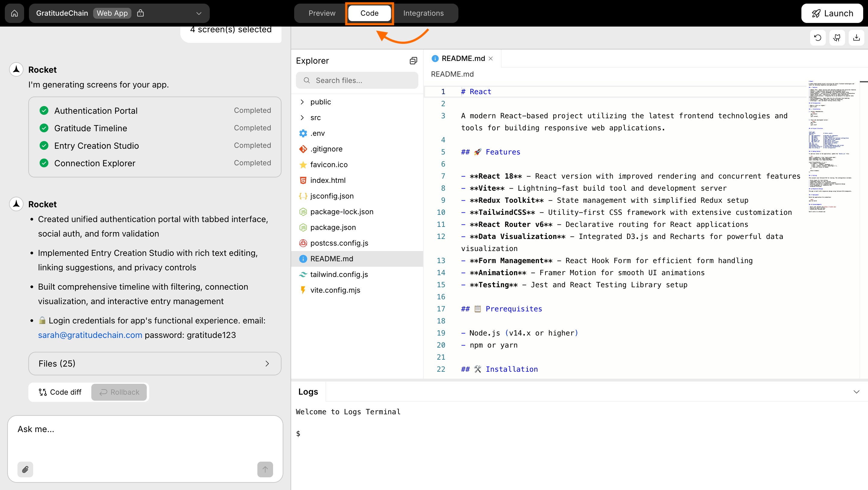Expand the public folder
Image resolution: width=868 pixels, height=490 pixels.
(x=302, y=101)
